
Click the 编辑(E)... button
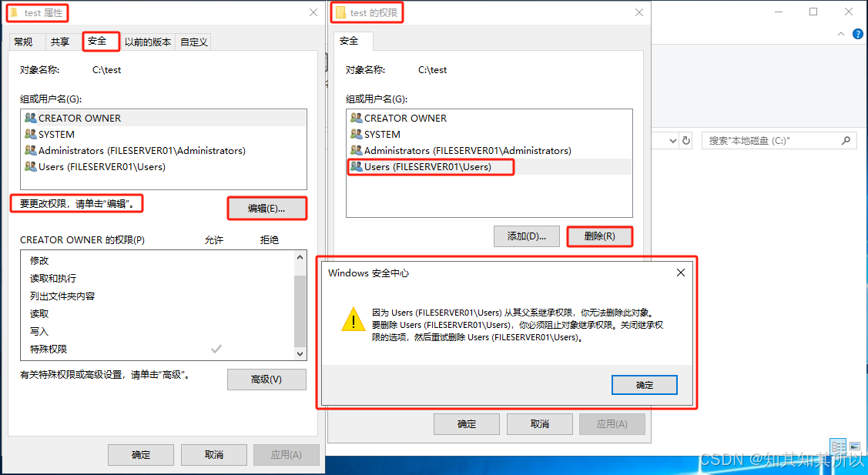tap(266, 209)
